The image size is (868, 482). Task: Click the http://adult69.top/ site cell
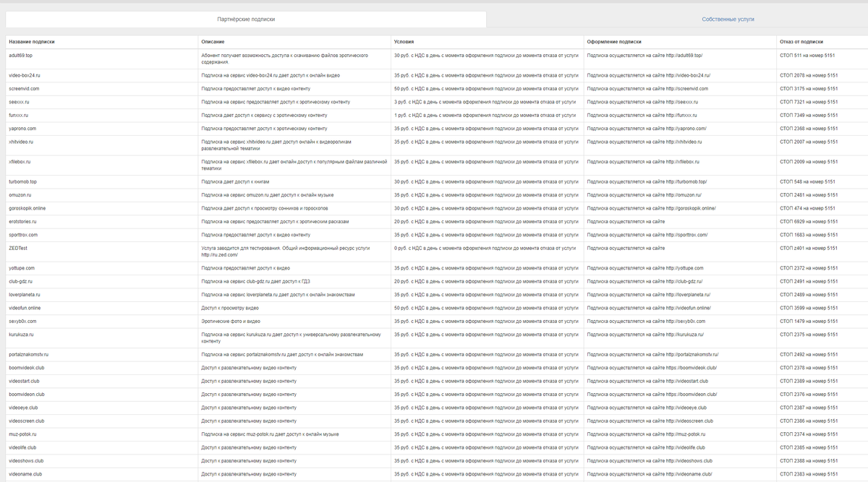tap(644, 55)
